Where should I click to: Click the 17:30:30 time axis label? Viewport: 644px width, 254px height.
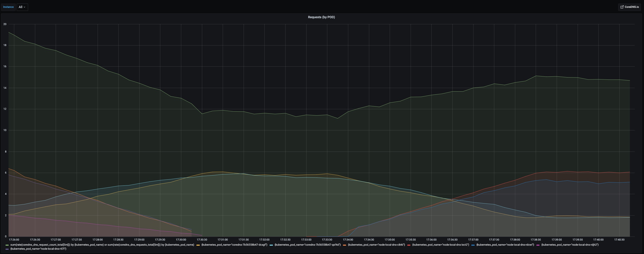click(202, 240)
